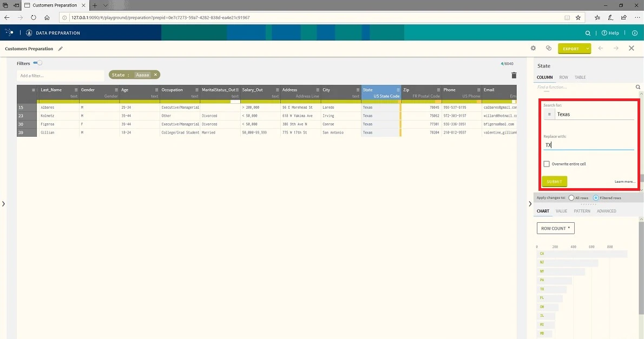644x339 pixels.
Task: Select Filtered rows radio button
Action: [x=595, y=198]
